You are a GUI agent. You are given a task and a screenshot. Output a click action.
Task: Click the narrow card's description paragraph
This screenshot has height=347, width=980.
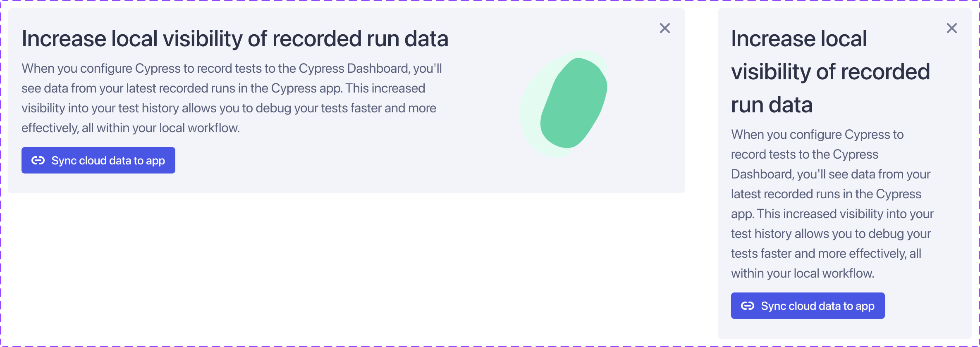(831, 202)
